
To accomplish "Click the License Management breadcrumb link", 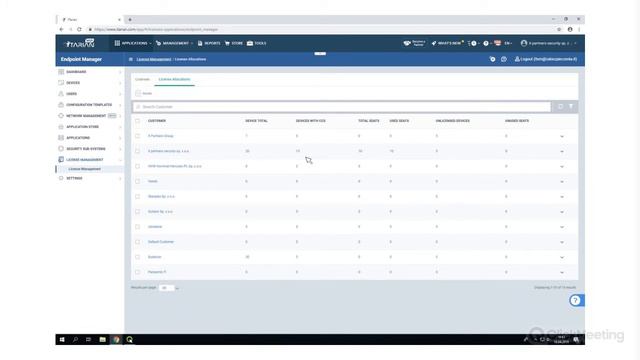I will pos(154,59).
